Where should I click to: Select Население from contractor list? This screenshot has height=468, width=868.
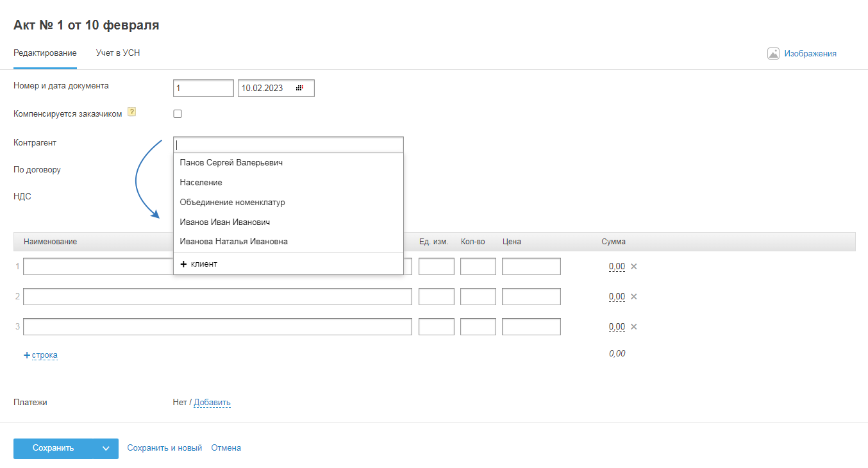pos(201,183)
